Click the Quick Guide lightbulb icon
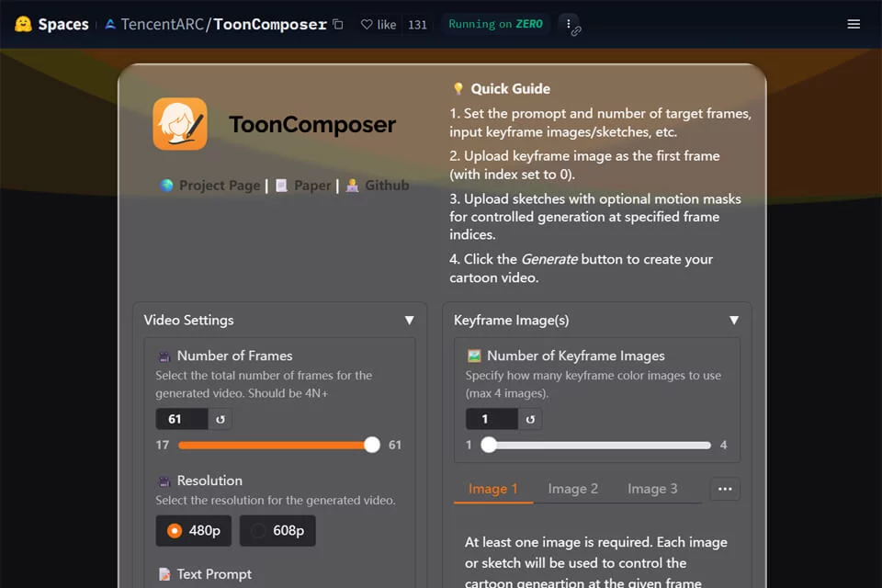882x588 pixels. (458, 89)
